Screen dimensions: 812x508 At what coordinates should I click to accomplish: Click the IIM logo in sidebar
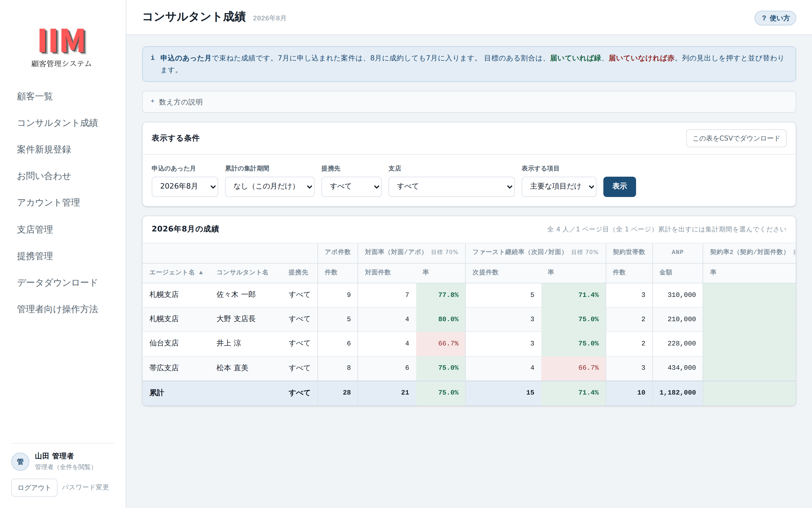[62, 41]
